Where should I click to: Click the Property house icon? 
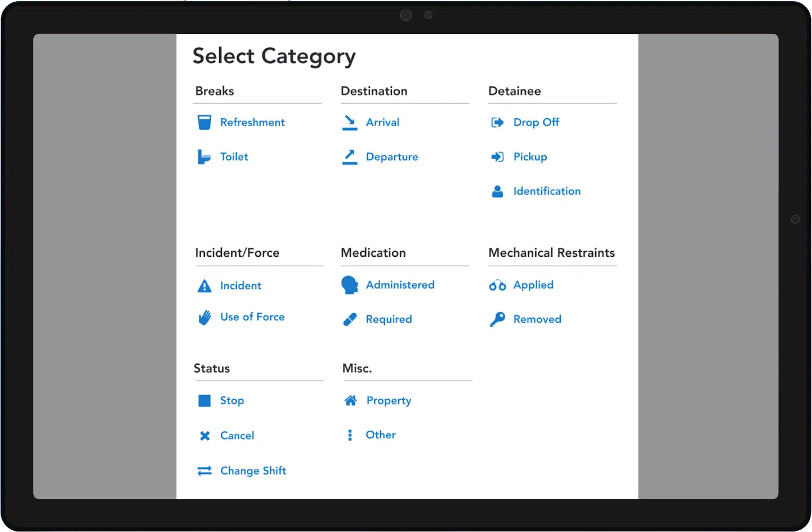point(350,400)
